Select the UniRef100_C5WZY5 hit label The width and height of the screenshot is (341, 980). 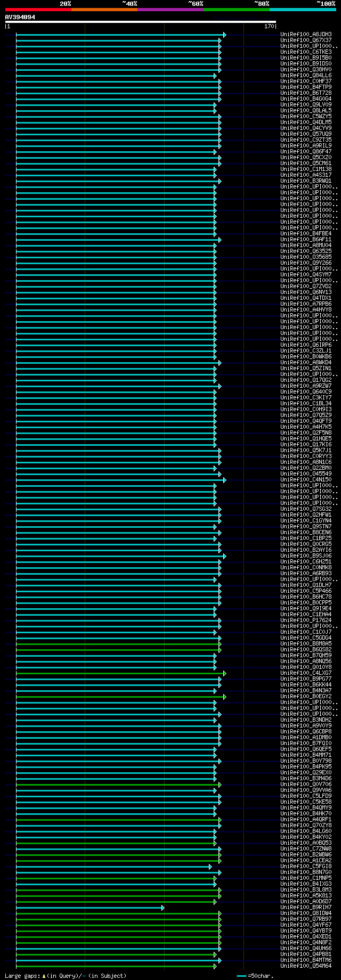[x=306, y=117]
